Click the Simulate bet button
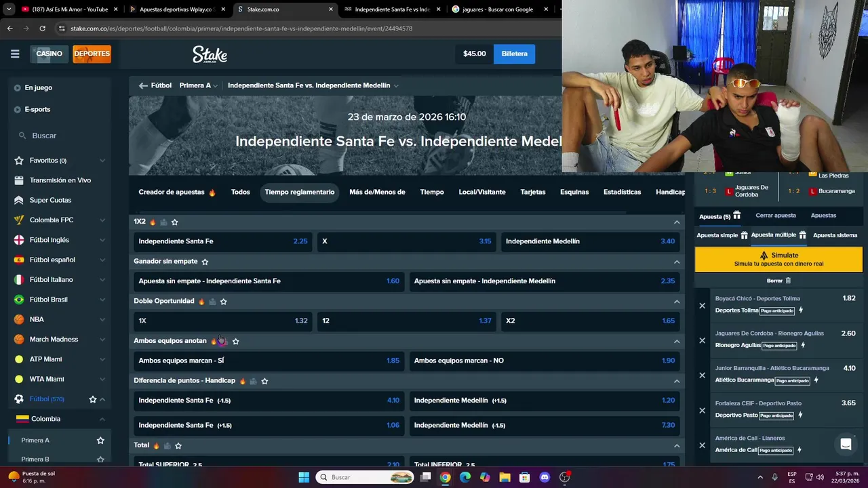 [778, 259]
